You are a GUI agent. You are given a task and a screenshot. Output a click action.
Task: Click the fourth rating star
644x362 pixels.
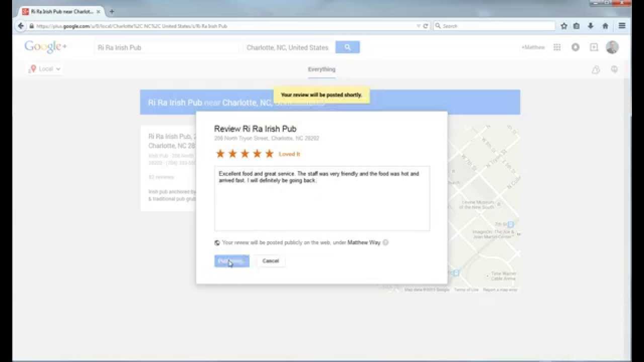[257, 154]
